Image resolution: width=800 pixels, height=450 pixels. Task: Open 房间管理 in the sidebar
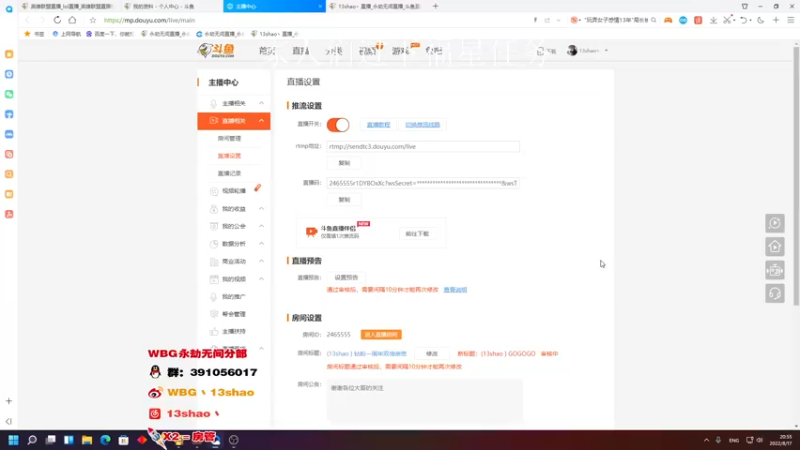[x=229, y=138]
